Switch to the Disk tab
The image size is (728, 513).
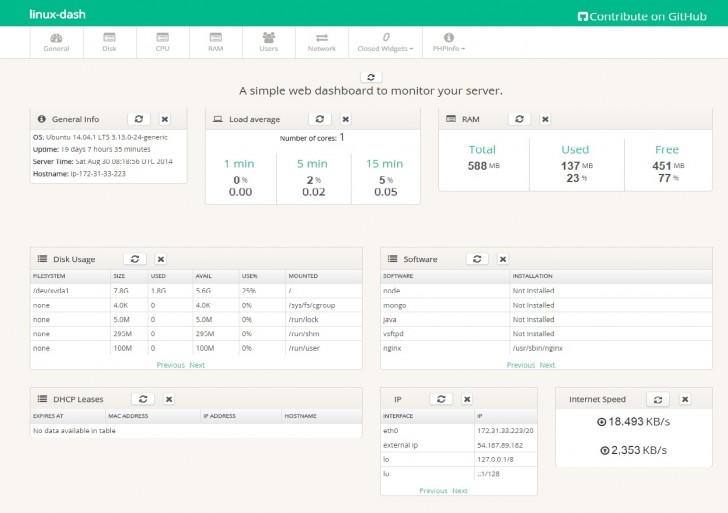[x=109, y=42]
